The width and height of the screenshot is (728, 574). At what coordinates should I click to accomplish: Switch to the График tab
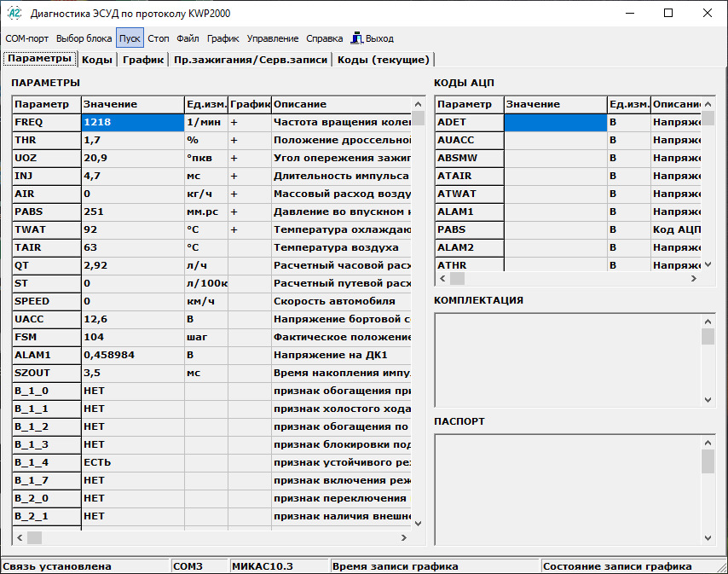(143, 60)
